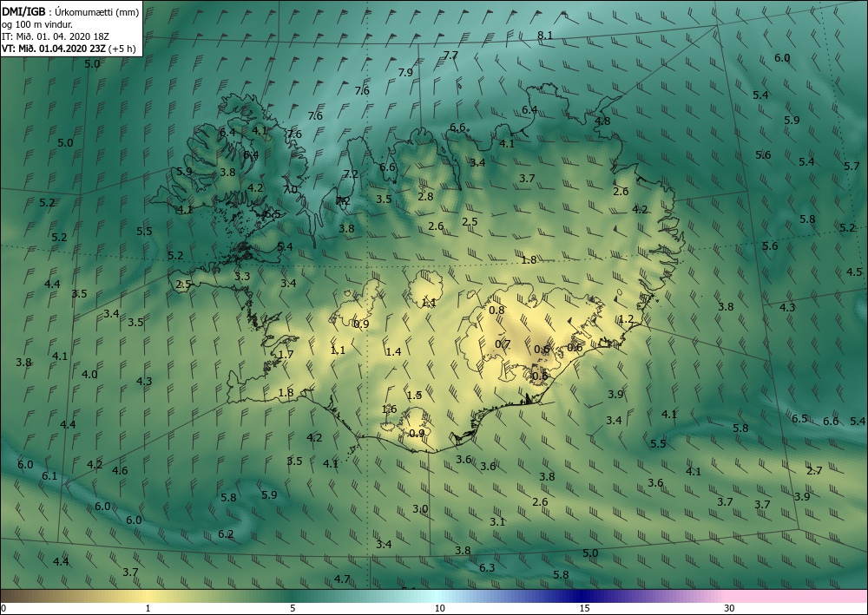This screenshot has height=615, width=868.
Task: Click the 2.8 value label
Action: coord(425,196)
